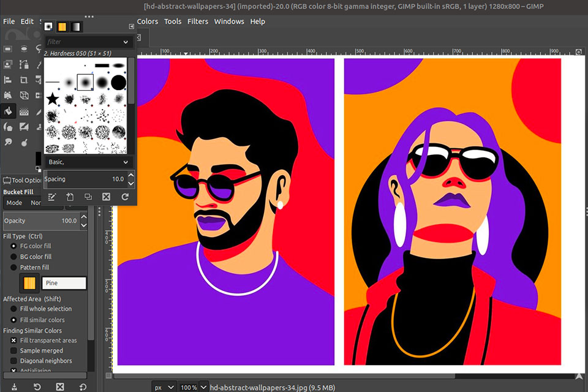Click the brush filter input field

click(x=88, y=42)
